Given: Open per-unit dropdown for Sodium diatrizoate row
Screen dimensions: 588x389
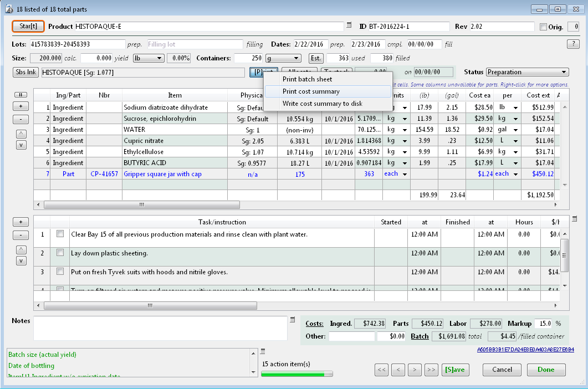Looking at the screenshot, I should tap(515, 108).
